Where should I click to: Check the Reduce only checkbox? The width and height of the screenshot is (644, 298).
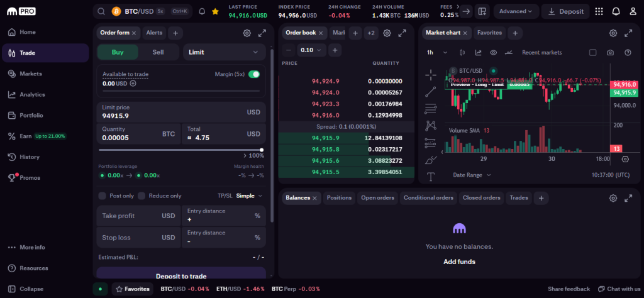[x=142, y=196]
